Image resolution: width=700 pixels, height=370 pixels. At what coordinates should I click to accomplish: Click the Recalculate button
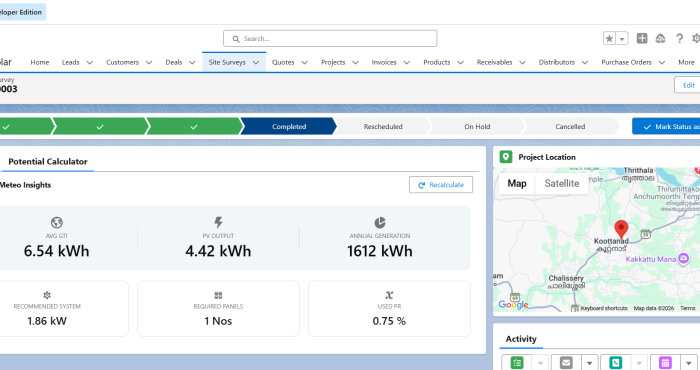441,185
